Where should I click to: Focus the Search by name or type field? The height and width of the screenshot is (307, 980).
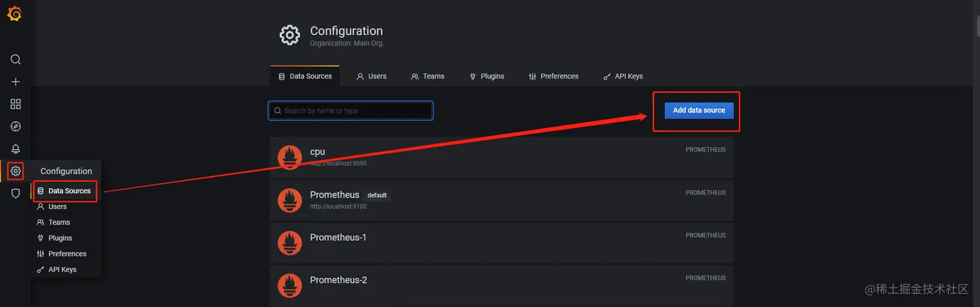coord(351,111)
